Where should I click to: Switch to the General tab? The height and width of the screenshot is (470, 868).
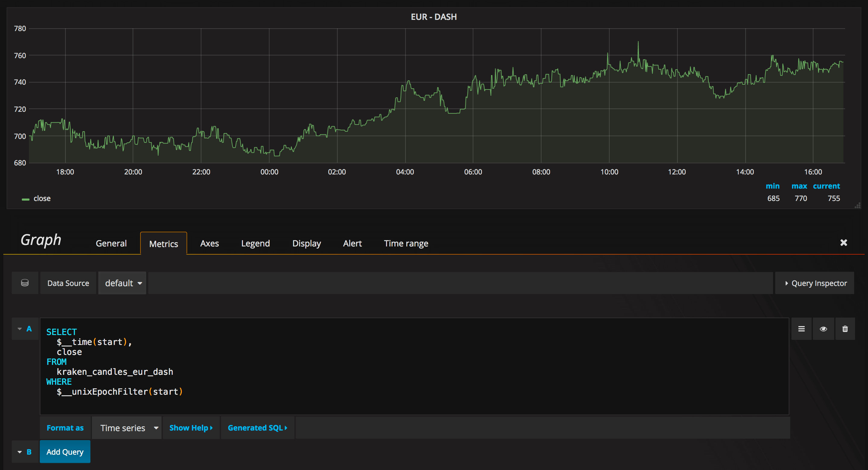click(111, 243)
